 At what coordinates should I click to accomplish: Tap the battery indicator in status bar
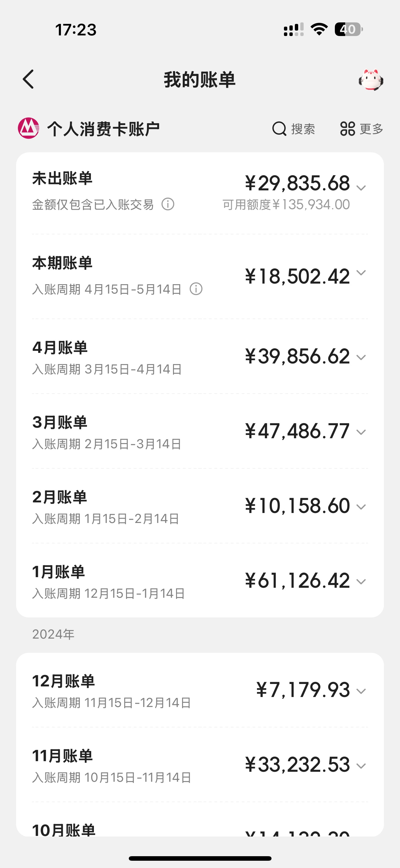pos(348,29)
